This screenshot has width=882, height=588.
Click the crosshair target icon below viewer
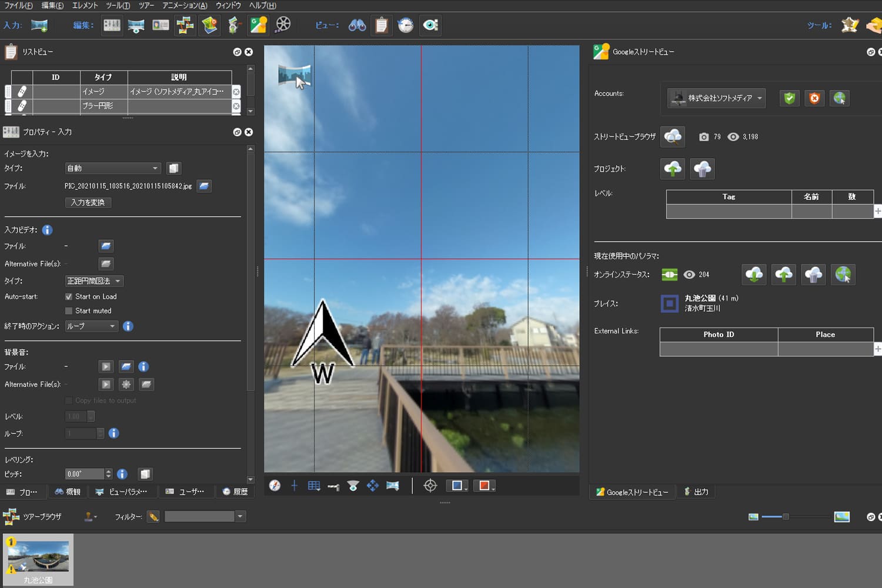pos(430,486)
